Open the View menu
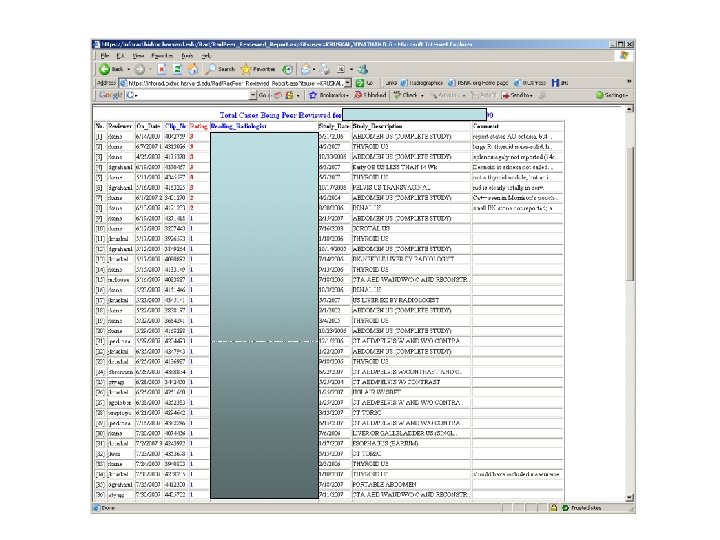720x540 pixels. click(138, 56)
